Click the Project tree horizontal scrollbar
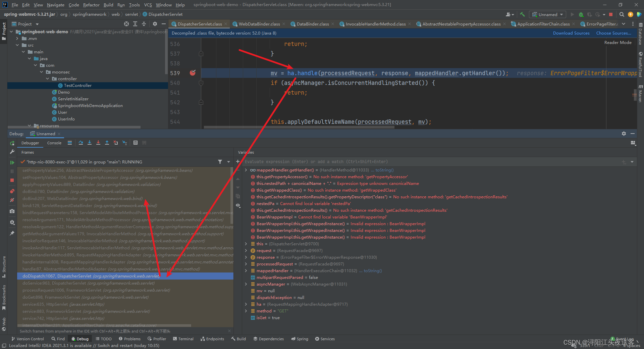The width and height of the screenshot is (644, 349). 74,127
